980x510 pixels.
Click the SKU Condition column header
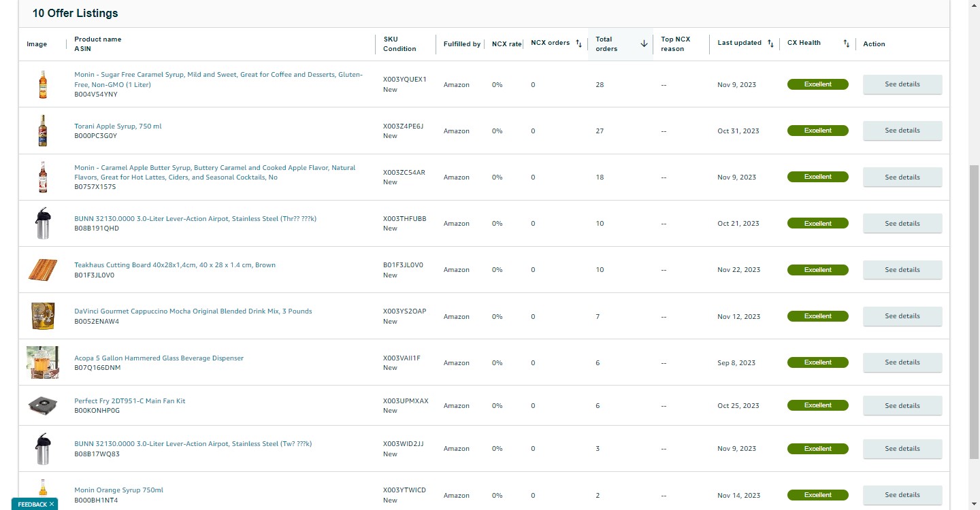coord(399,44)
